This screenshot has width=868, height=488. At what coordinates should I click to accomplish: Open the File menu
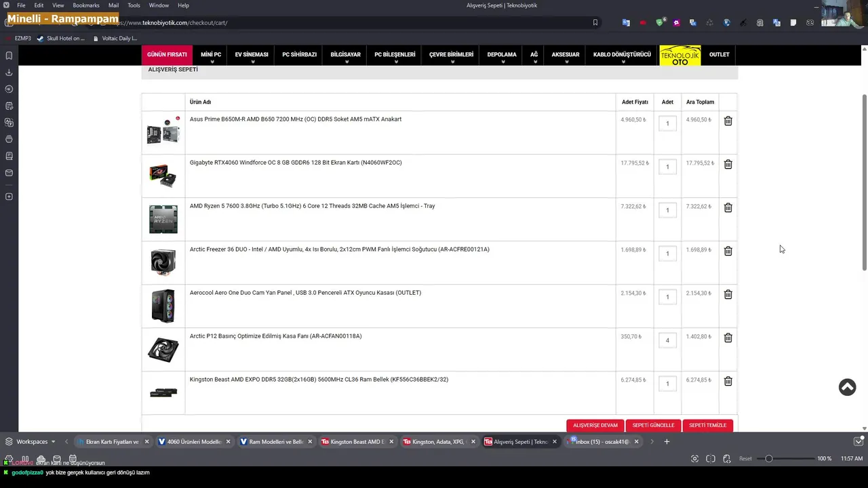coord(21,5)
